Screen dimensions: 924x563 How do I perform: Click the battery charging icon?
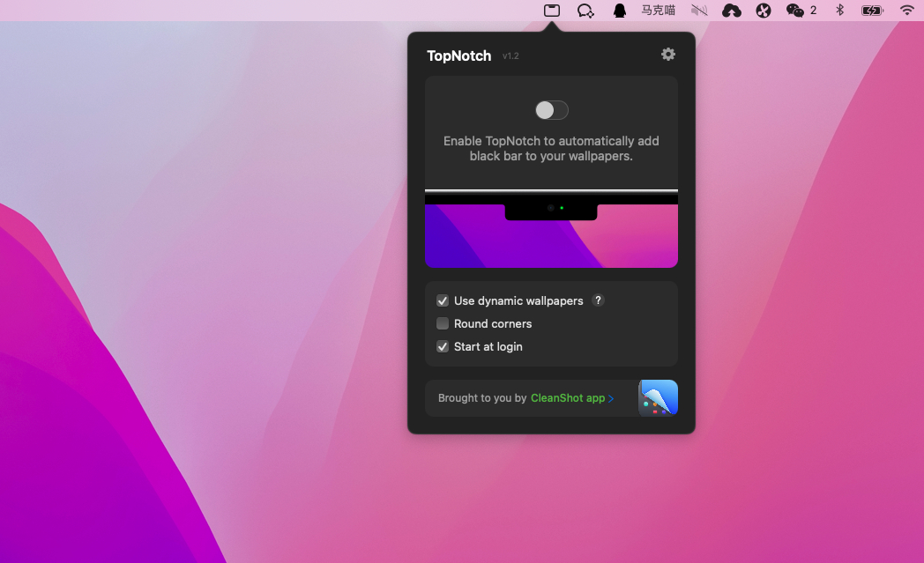(x=872, y=11)
